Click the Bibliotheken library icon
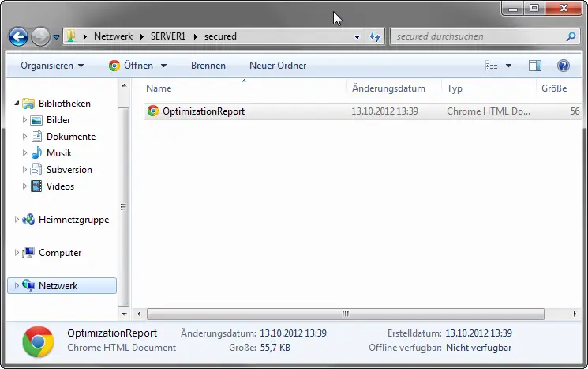588x369 pixels. pos(28,104)
